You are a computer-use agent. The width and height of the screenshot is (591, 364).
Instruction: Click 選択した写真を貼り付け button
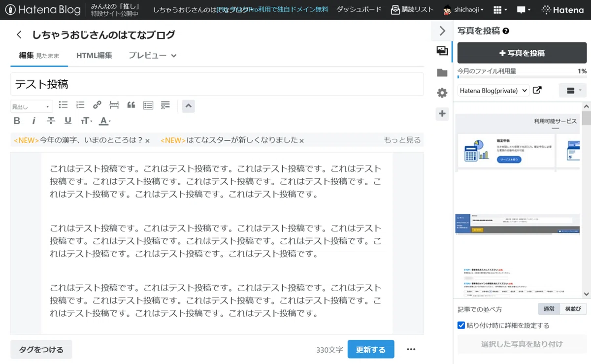coord(522,344)
